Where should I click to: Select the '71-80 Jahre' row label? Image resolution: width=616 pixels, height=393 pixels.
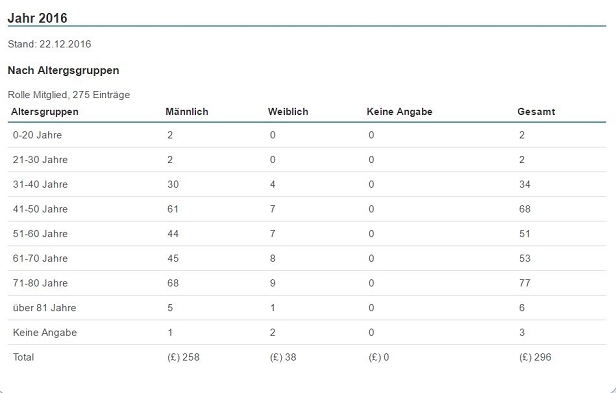tap(40, 283)
